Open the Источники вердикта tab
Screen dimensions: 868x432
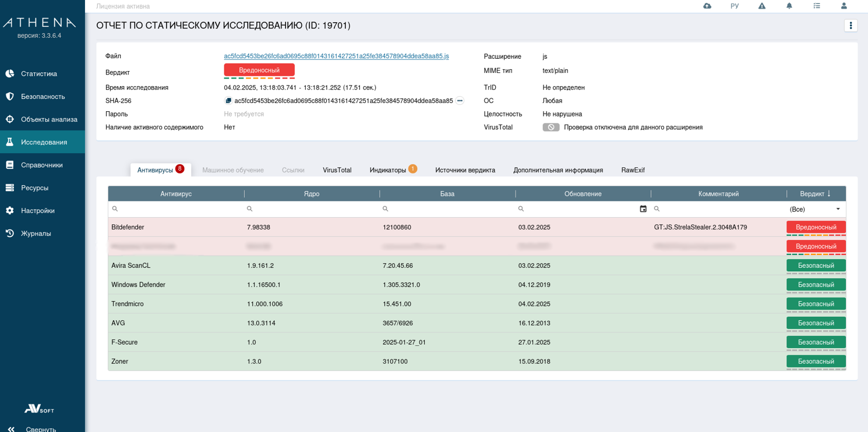point(465,170)
